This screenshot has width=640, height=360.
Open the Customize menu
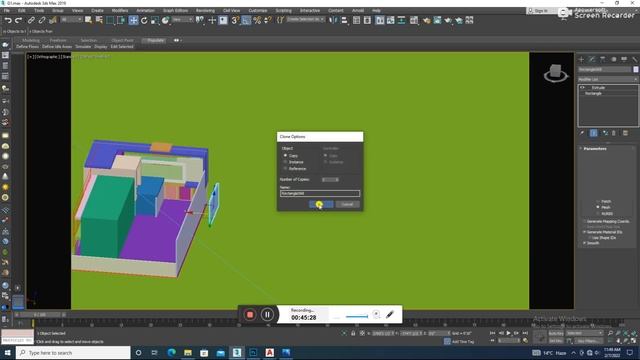tap(258, 11)
